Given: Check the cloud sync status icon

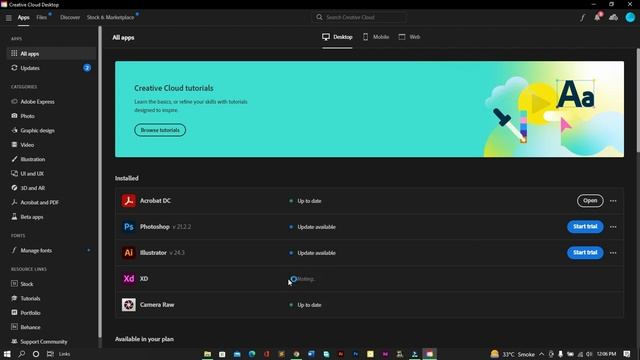Looking at the screenshot, I should [613, 18].
